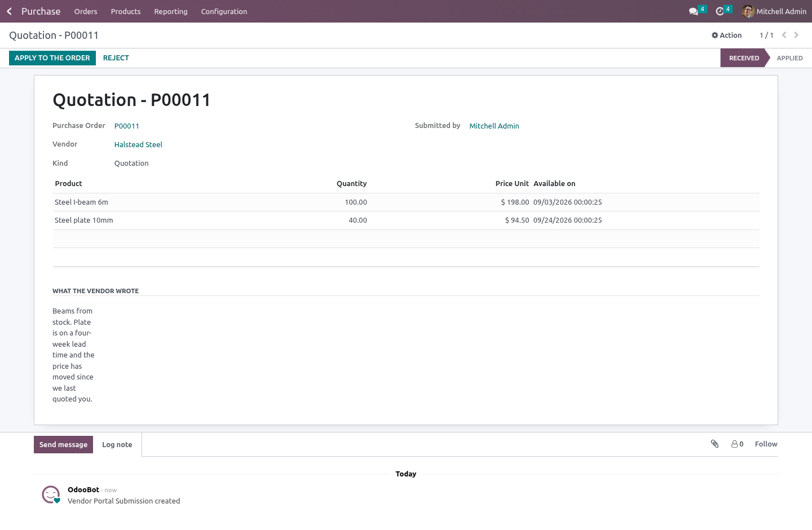Click the vendor's note text
Viewport: 812px width, 530px height.
coord(73,355)
